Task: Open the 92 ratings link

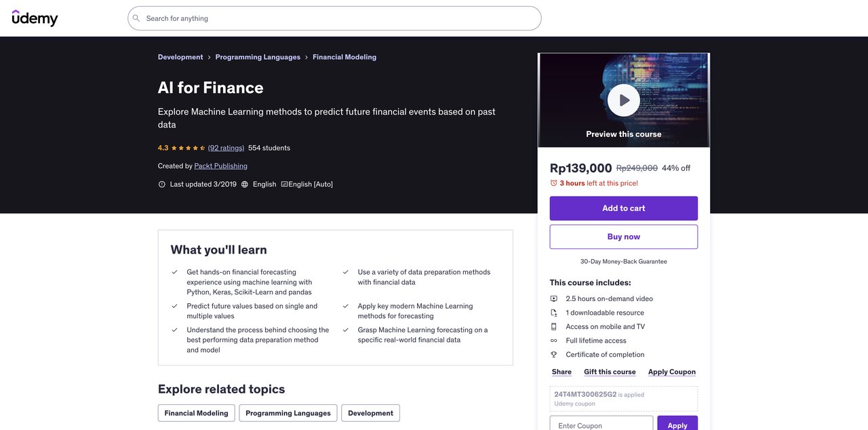Action: pyautogui.click(x=226, y=148)
